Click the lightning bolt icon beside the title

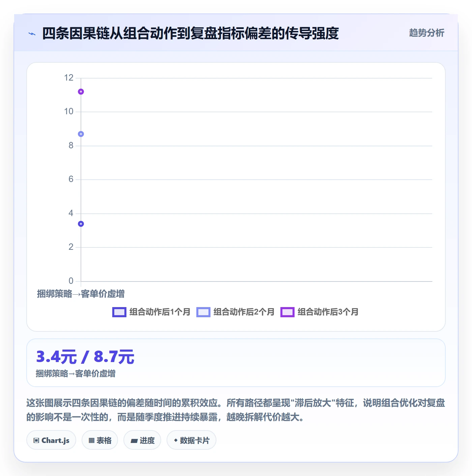click(32, 34)
